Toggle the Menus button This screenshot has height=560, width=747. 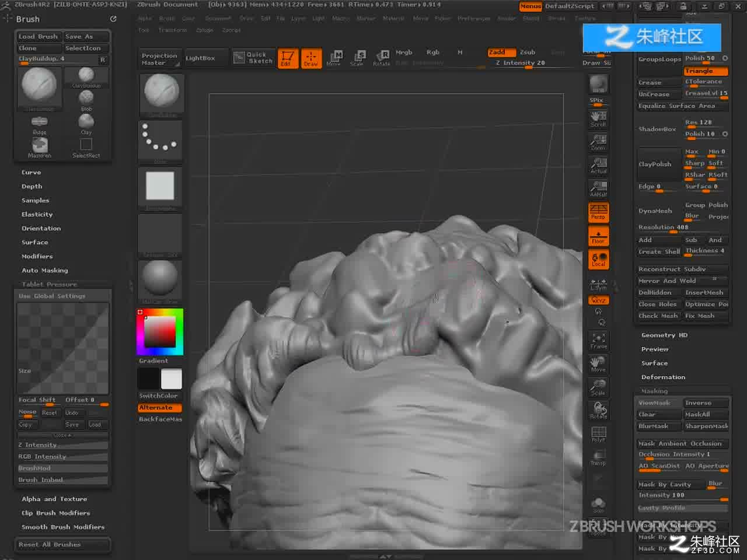(x=530, y=6)
